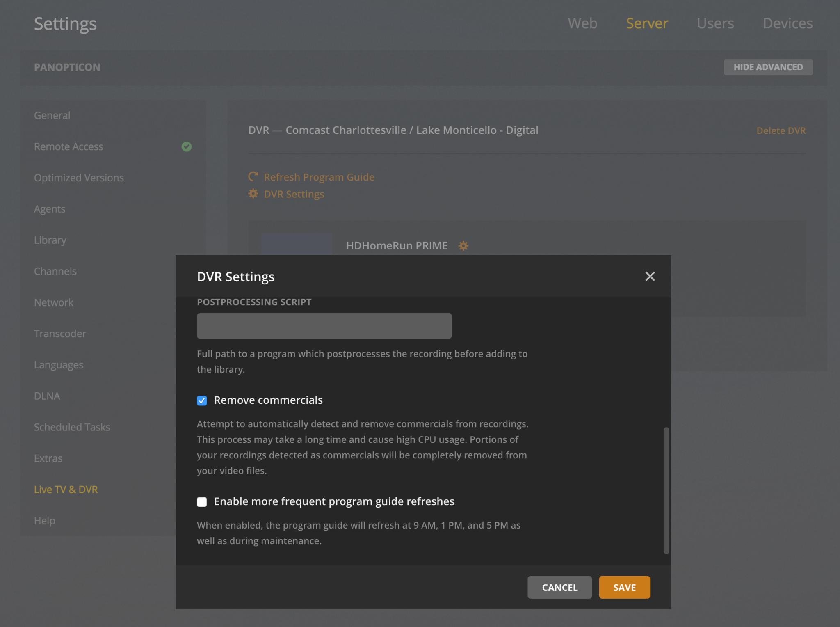Click the dialog's vertical scrollbar thumb

coord(666,490)
